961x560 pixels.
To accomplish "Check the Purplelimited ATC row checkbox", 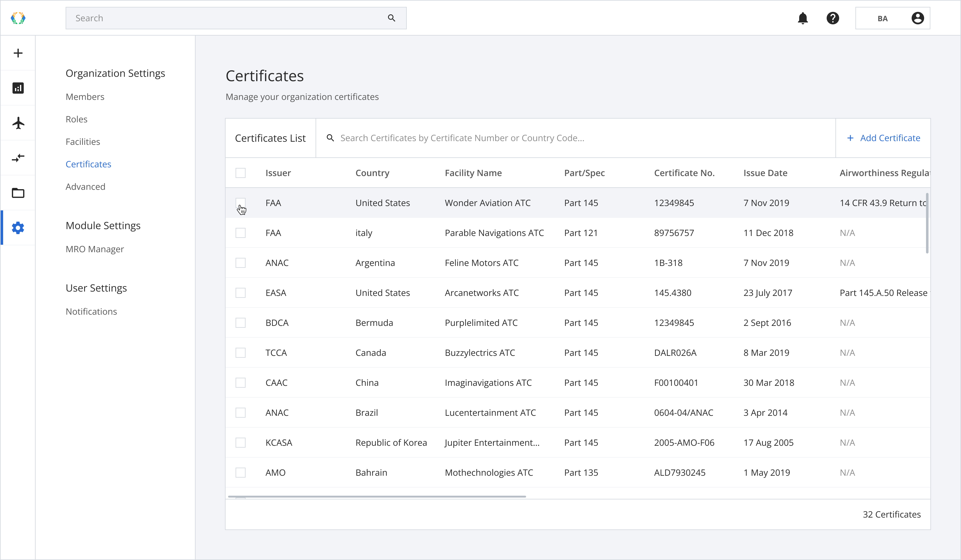I will (x=241, y=323).
